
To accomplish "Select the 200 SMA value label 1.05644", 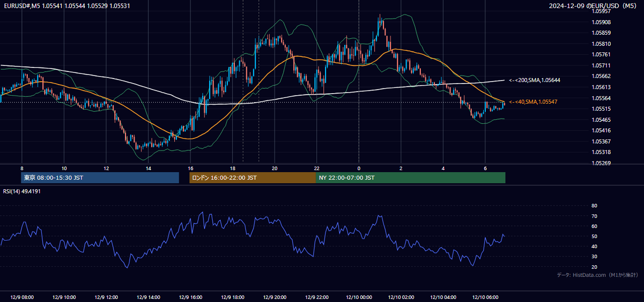I will coord(534,80).
